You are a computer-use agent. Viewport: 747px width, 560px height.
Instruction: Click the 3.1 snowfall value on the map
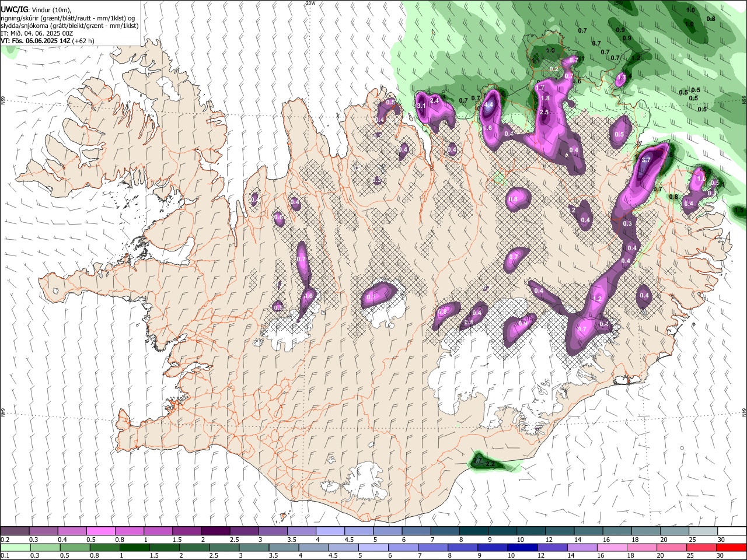[421, 106]
